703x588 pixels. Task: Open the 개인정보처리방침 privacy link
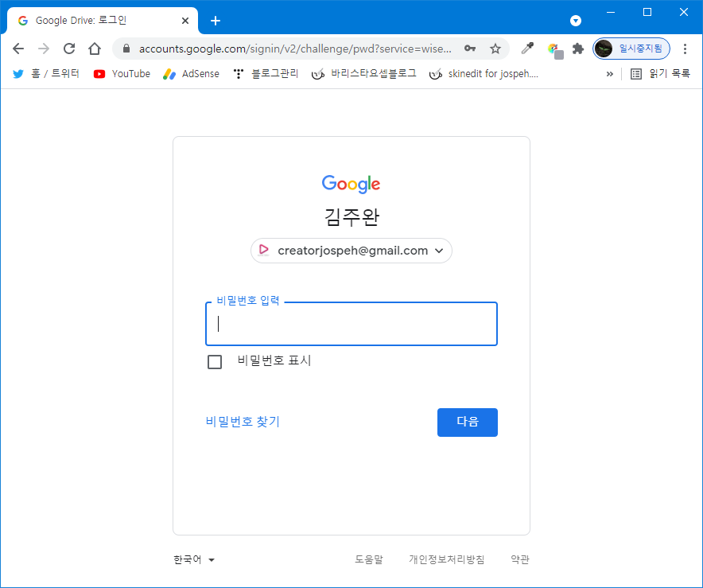pyautogui.click(x=447, y=559)
